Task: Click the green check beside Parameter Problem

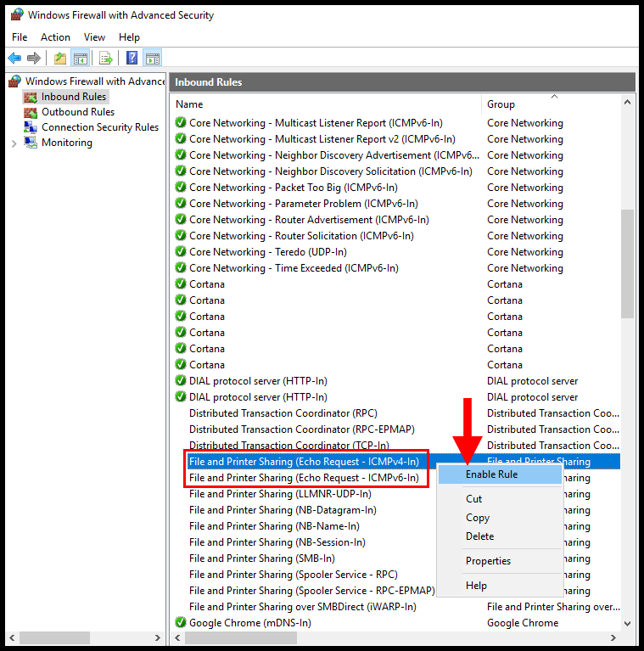Action: click(181, 203)
